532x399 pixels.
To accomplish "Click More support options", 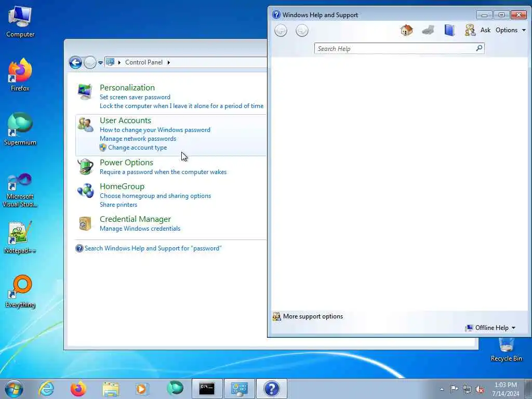I will tap(313, 316).
